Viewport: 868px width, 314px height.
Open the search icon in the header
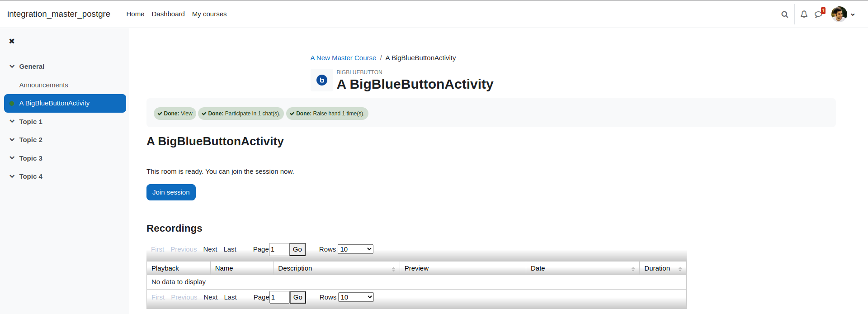785,14
